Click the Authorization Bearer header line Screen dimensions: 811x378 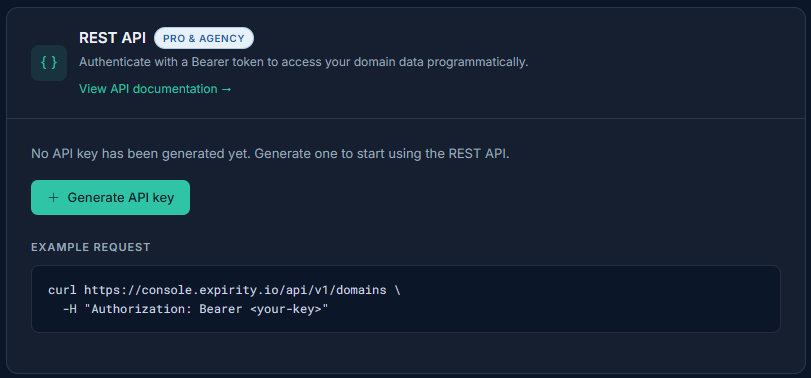pyautogui.click(x=196, y=310)
